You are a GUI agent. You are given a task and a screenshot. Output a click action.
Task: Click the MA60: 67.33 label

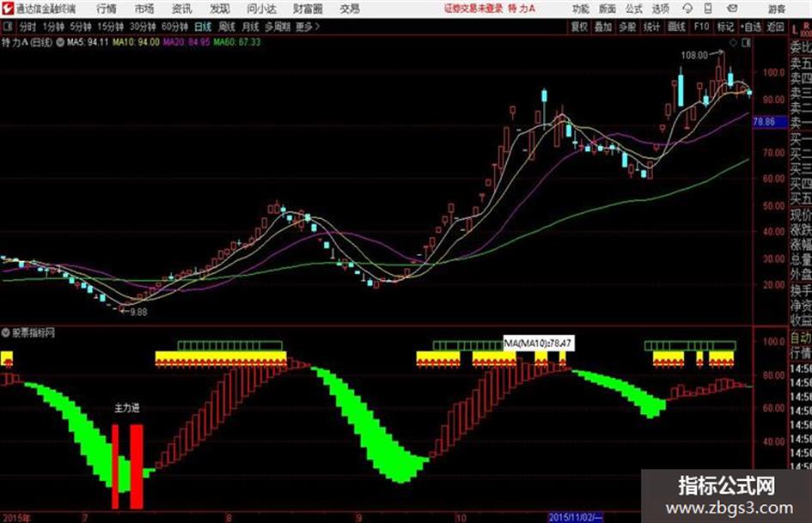[x=237, y=42]
